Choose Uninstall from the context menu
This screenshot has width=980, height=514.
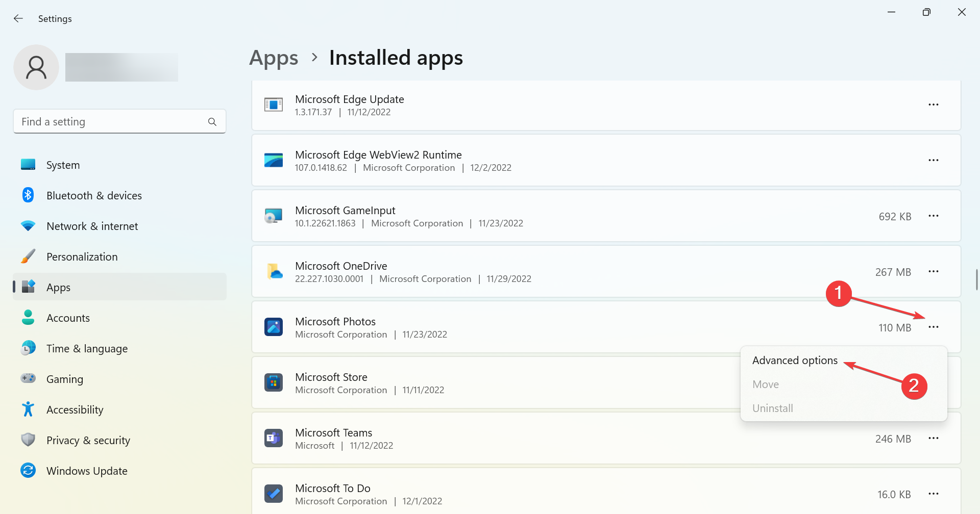point(773,408)
